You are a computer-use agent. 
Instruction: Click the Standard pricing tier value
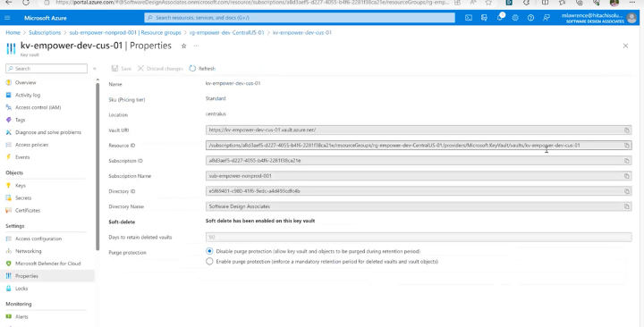216,98
